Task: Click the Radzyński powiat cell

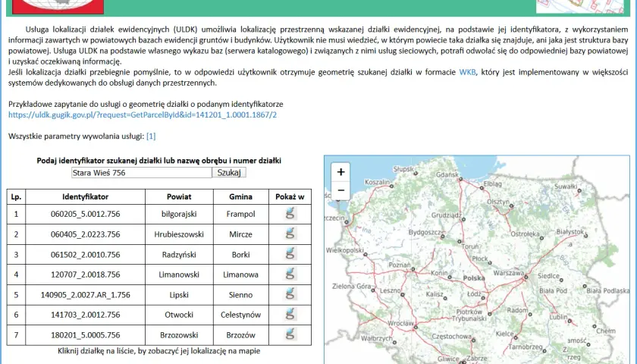Action: coord(179,254)
